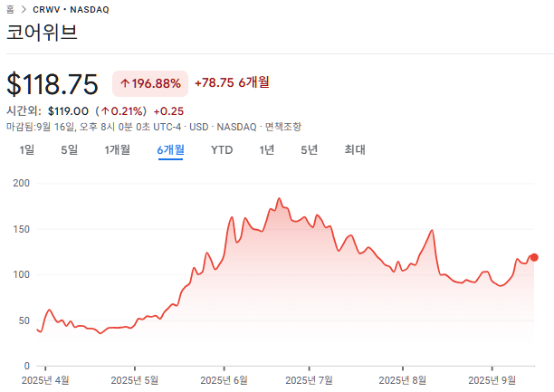Switch chart to 1개월 range
The width and height of the screenshot is (554, 392).
[118, 150]
